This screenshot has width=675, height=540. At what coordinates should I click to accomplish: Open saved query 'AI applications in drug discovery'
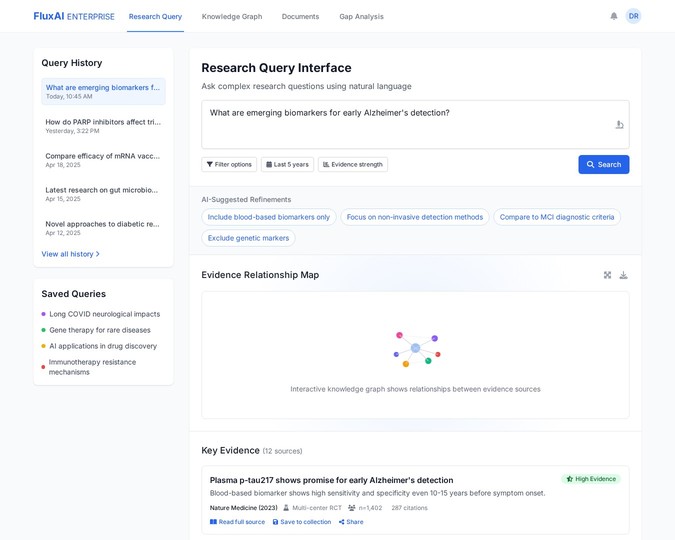pyautogui.click(x=99, y=346)
